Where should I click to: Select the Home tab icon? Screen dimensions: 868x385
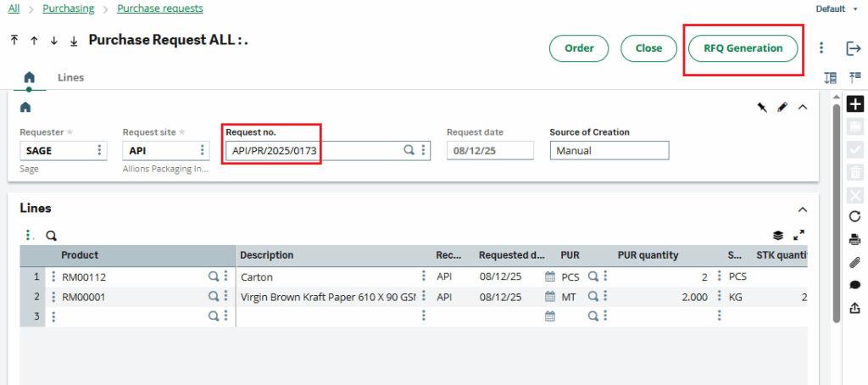coord(30,77)
